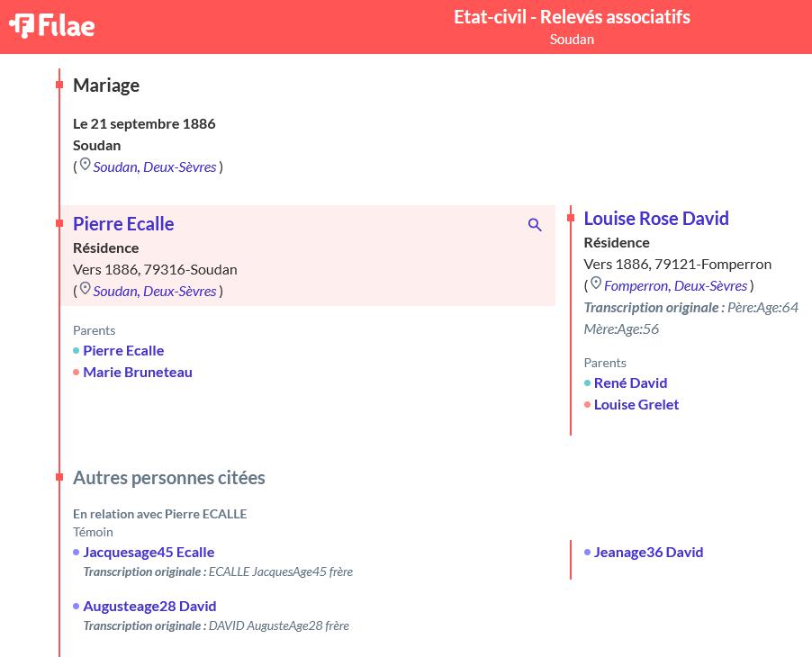This screenshot has width=812, height=657.
Task: Open Pierre Ecalle groom profile heading
Action: (123, 224)
